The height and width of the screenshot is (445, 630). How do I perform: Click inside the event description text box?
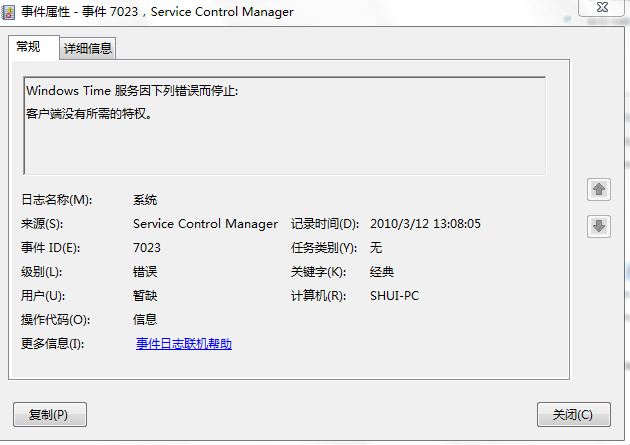[x=285, y=125]
